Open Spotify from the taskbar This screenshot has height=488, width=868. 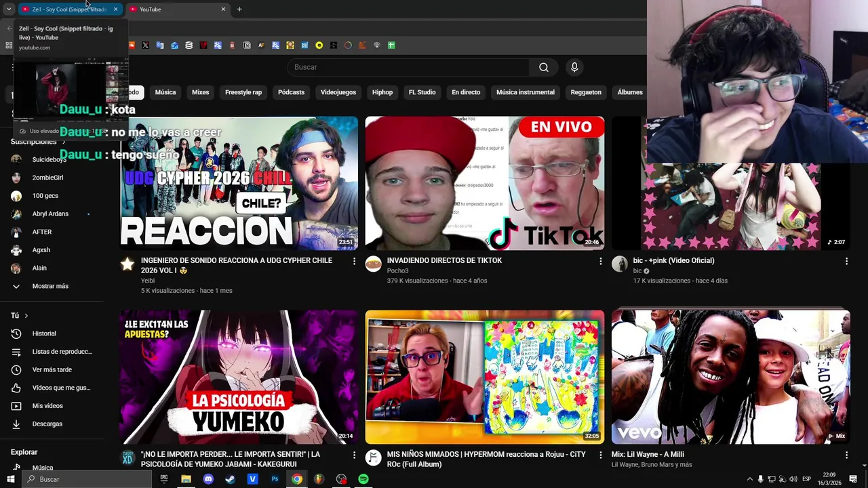click(x=363, y=479)
